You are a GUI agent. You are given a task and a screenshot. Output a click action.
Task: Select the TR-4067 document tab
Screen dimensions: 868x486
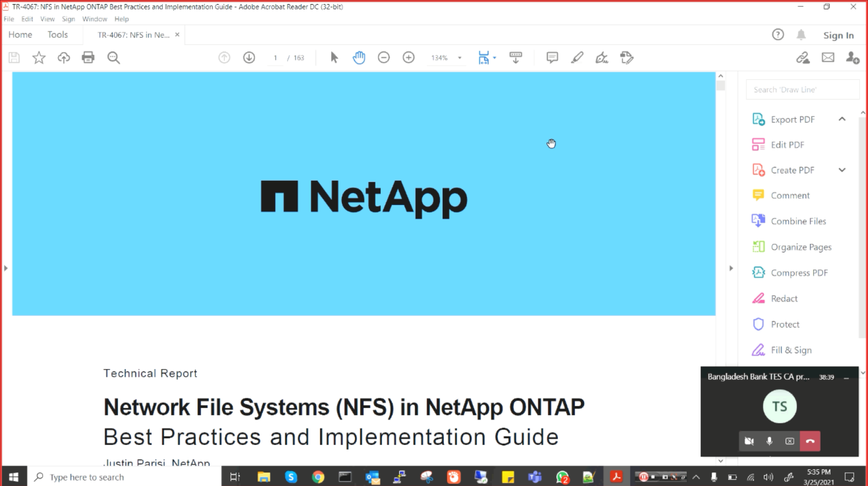point(133,35)
